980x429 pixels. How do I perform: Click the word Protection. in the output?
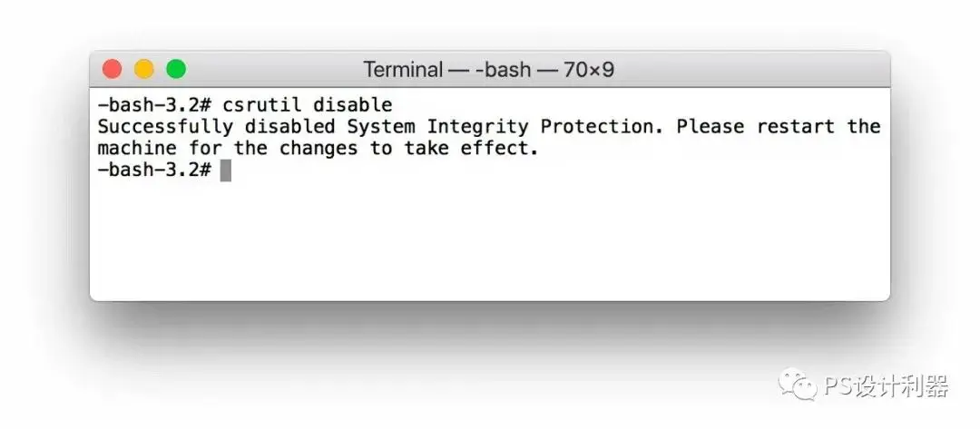click(602, 127)
